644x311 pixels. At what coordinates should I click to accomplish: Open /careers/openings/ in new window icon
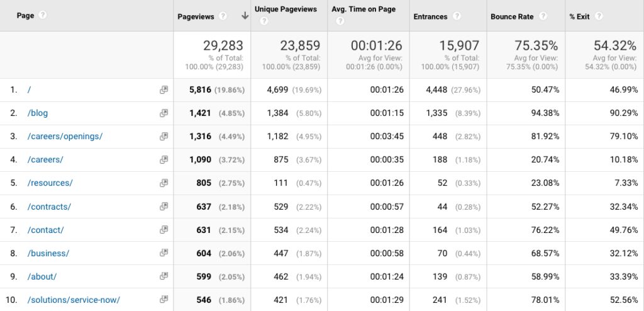(164, 136)
